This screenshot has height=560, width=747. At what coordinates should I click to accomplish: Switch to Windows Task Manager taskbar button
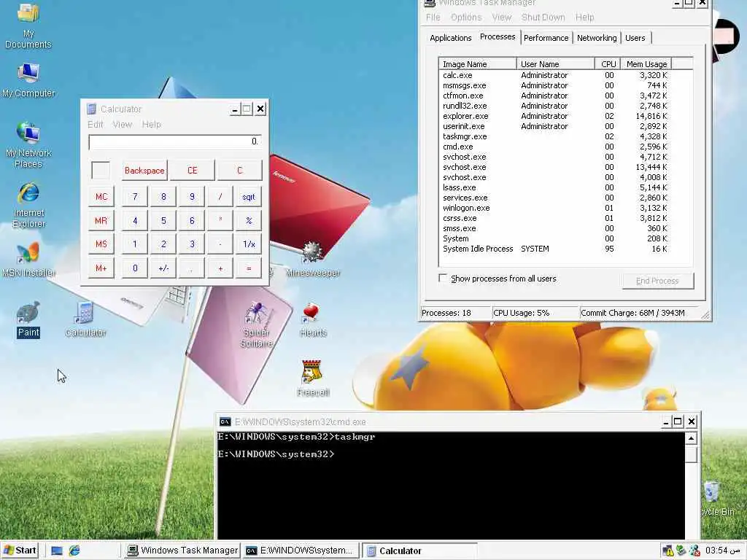point(182,551)
